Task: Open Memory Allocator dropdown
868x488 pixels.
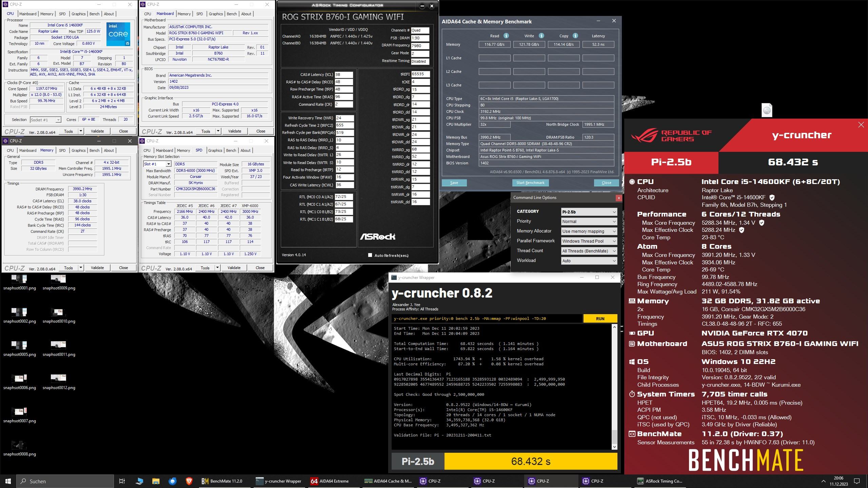Action: pyautogui.click(x=589, y=231)
